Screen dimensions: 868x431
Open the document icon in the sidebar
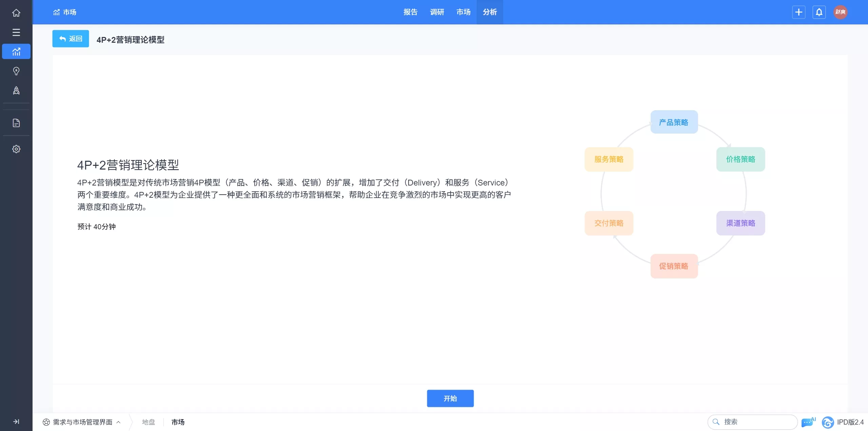tap(16, 123)
